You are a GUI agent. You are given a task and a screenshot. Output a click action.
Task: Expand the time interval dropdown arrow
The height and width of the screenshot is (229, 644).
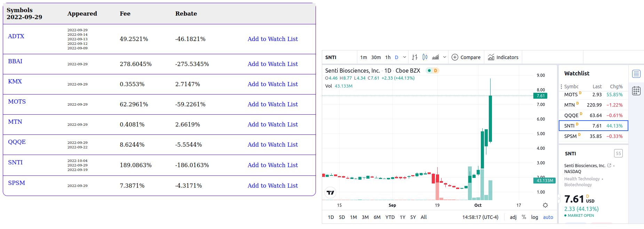click(405, 57)
